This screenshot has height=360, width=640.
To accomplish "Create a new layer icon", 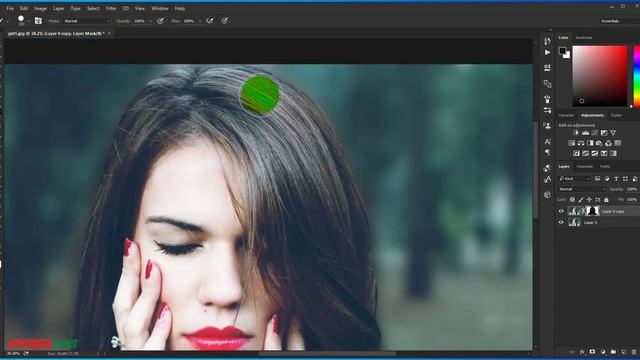I will (x=623, y=351).
